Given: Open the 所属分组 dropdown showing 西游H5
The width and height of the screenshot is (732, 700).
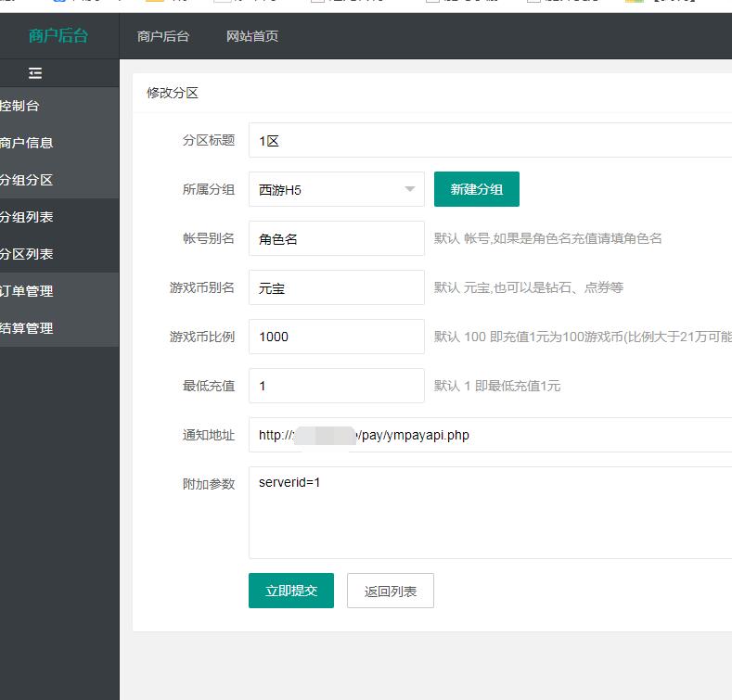Looking at the screenshot, I should click(325, 189).
